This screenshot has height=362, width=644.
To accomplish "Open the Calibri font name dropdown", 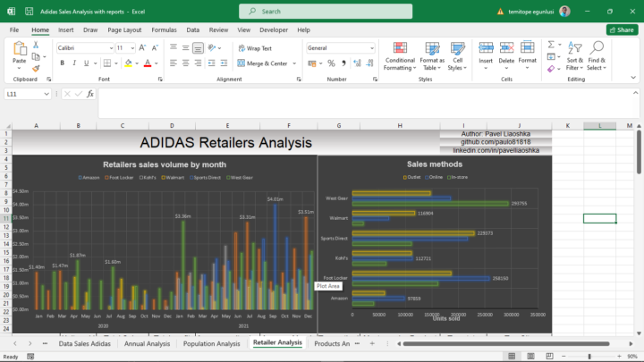I will [x=109, y=48].
